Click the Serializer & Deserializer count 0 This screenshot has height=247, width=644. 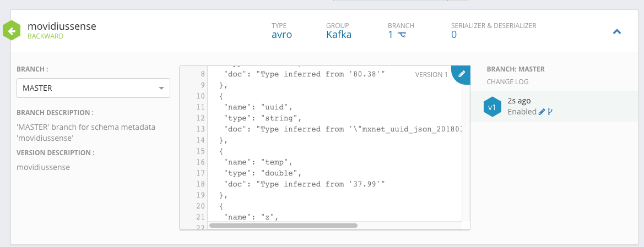point(454,35)
